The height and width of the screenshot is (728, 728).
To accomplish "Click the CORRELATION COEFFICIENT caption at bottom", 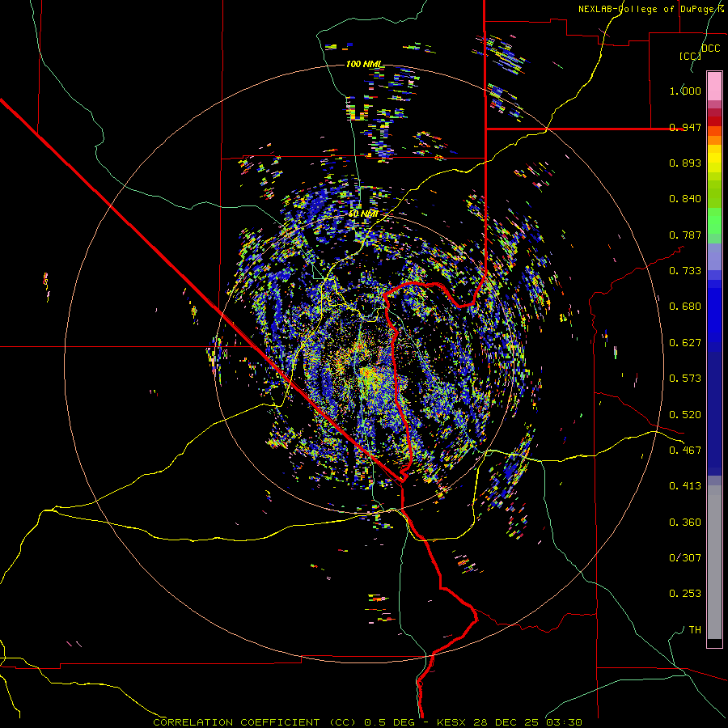I will 367,722.
